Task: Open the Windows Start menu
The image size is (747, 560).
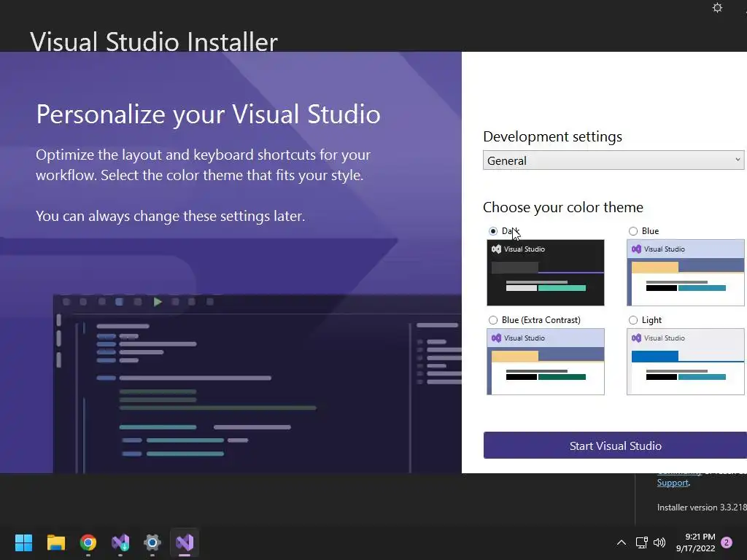Action: click(x=24, y=542)
